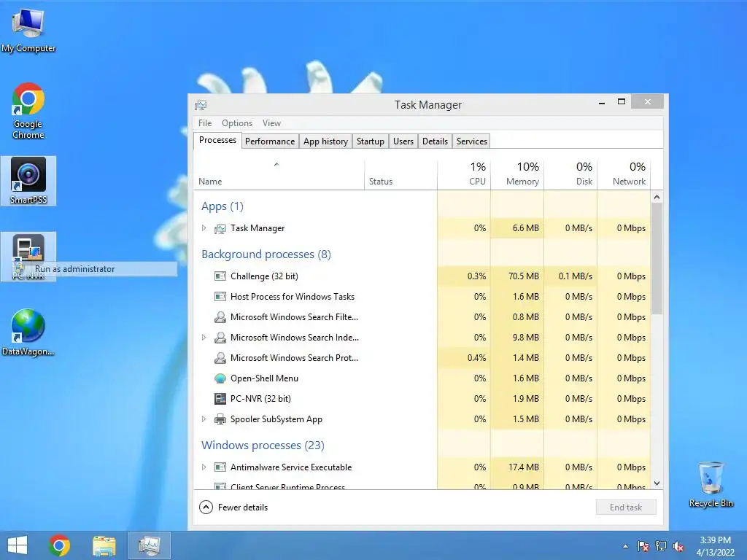
Task: Click the Open-Shell Menu process icon
Action: [220, 378]
